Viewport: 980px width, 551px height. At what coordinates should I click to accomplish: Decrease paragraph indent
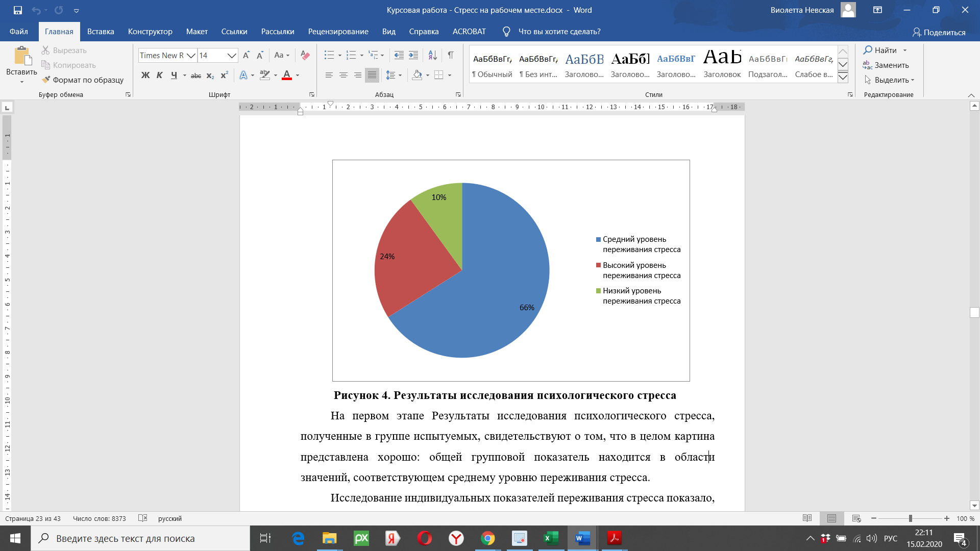coord(399,55)
